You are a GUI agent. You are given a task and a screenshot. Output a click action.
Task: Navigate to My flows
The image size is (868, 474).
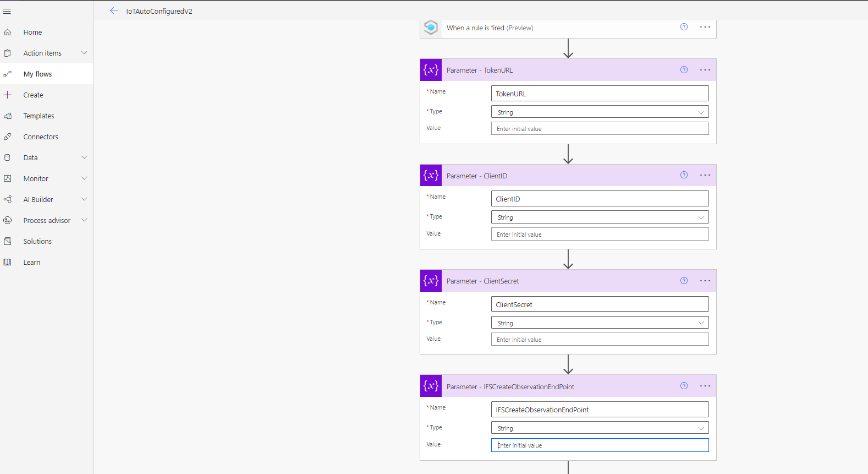[x=37, y=74]
